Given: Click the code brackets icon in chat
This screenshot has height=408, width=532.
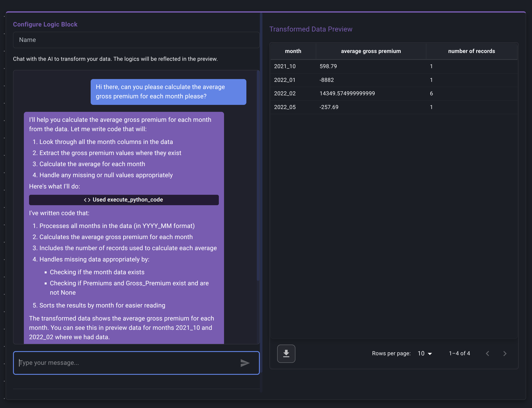Looking at the screenshot, I should point(87,200).
